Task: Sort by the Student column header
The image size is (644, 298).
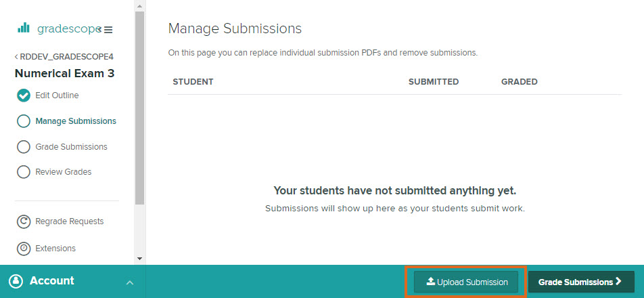Action: (193, 82)
